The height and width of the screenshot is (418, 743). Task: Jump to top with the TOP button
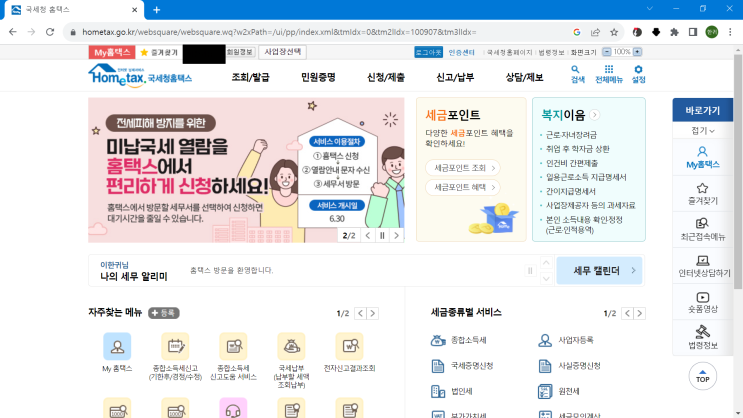coord(703,376)
